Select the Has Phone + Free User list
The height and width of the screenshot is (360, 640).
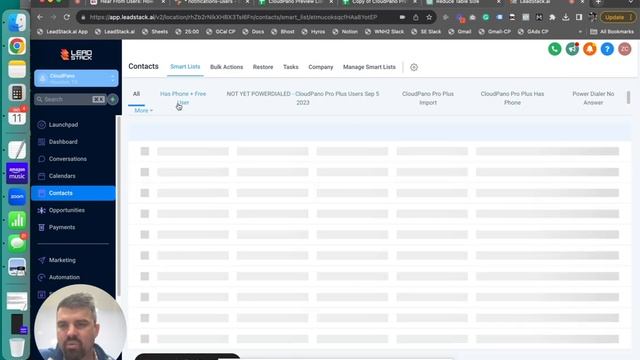(183, 98)
